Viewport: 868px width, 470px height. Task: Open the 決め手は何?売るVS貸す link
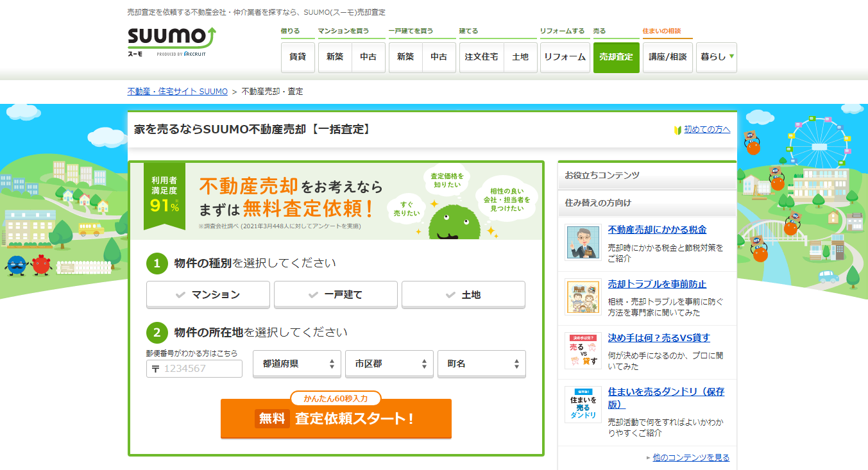659,338
